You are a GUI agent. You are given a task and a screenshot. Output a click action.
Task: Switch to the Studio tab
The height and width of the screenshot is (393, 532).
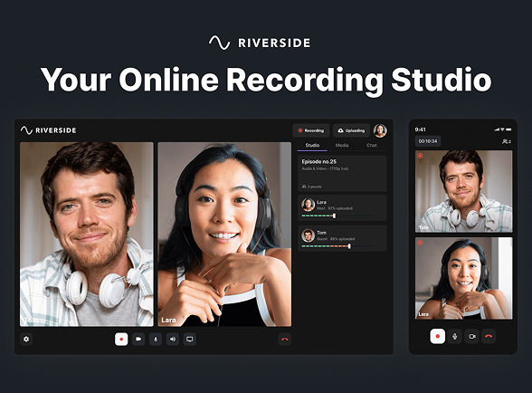[312, 146]
